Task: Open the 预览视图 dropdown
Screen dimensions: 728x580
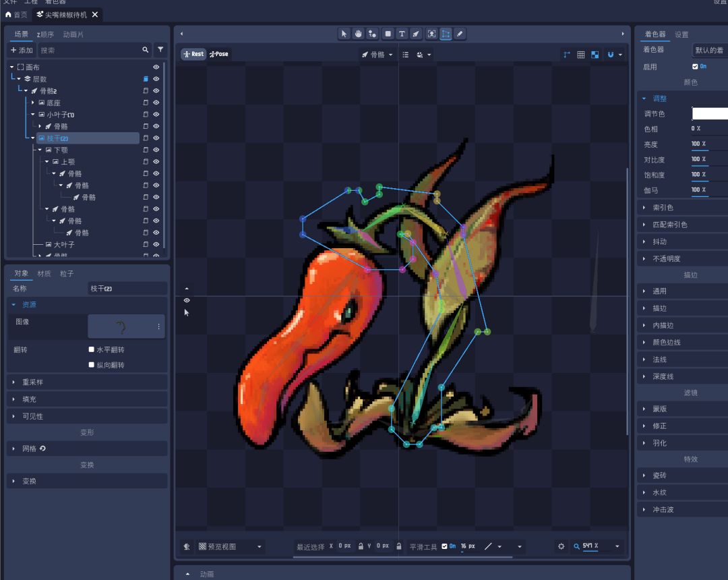Action: (x=230, y=546)
